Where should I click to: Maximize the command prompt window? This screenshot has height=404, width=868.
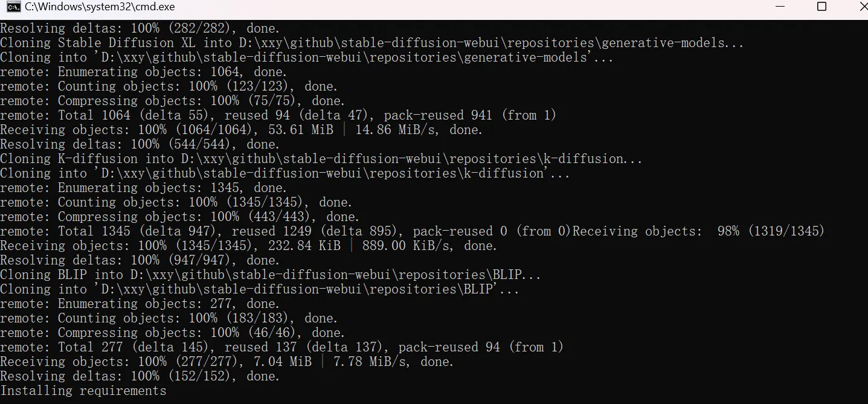pos(821,7)
